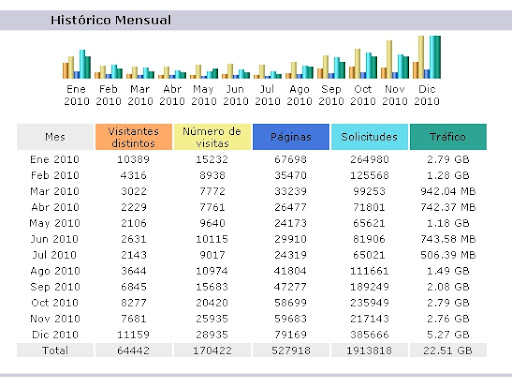Select the Ago 2010 table row label
Viewport: 512px width, 388px height.
55,271
